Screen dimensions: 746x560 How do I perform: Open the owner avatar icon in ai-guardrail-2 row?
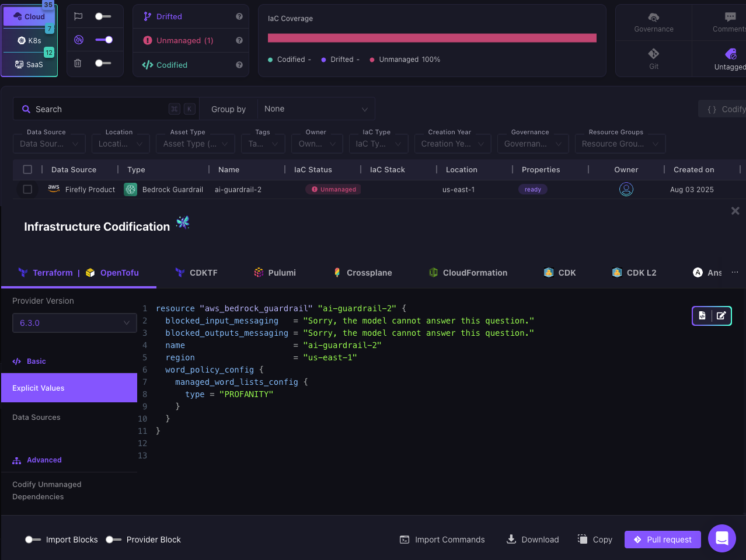point(626,189)
